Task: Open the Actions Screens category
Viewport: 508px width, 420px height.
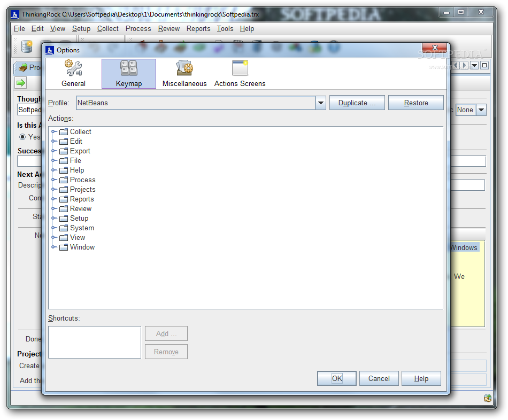Action: tap(240, 74)
